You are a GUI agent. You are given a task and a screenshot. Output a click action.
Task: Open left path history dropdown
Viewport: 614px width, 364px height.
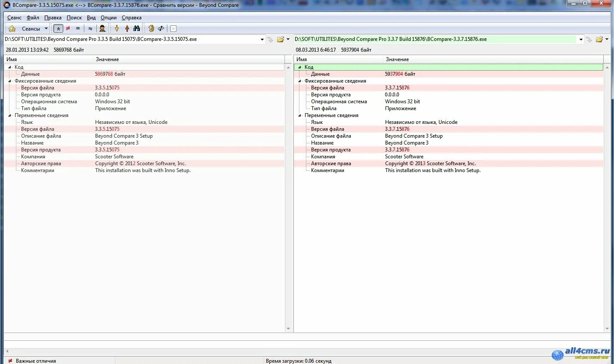point(262,40)
